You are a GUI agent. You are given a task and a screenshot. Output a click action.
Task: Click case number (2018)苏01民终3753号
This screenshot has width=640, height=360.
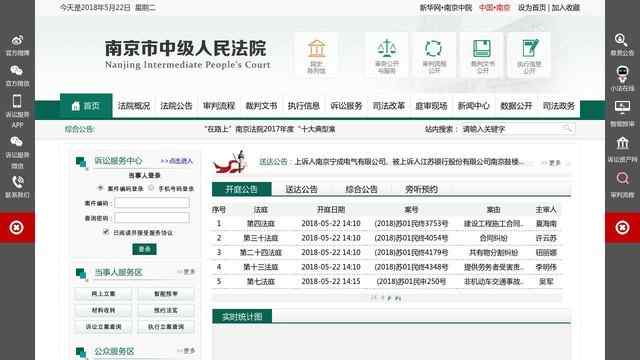point(411,224)
